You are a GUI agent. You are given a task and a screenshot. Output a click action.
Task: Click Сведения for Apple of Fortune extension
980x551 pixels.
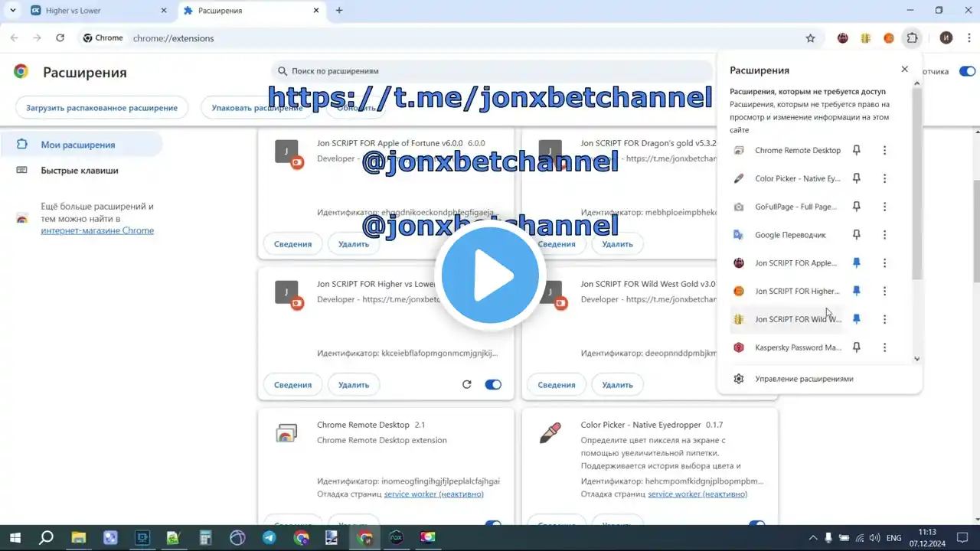293,244
